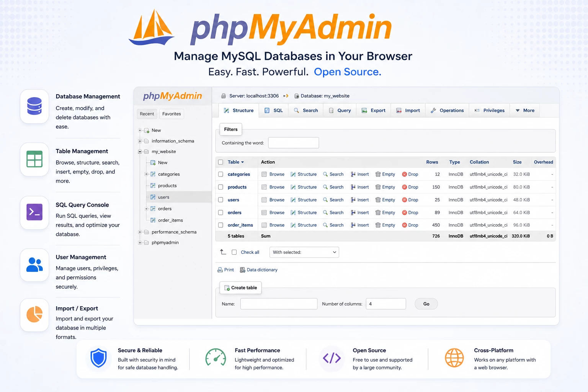The width and height of the screenshot is (588, 392).
Task: Click the Browse icon for products row
Action: point(264,187)
